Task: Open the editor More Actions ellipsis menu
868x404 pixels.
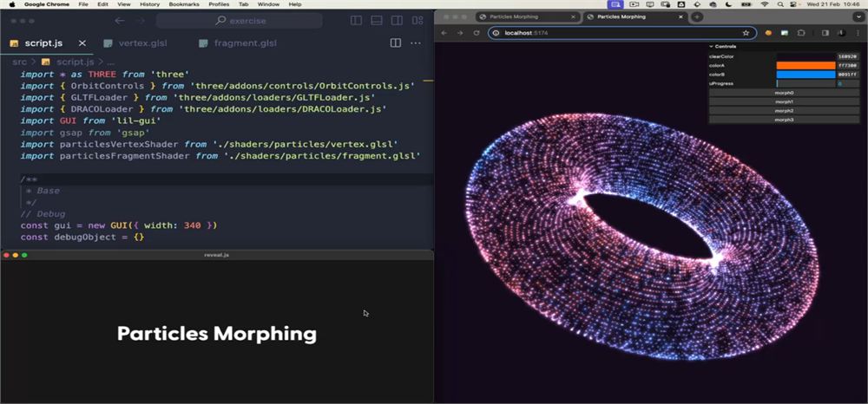Action: pyautogui.click(x=415, y=43)
